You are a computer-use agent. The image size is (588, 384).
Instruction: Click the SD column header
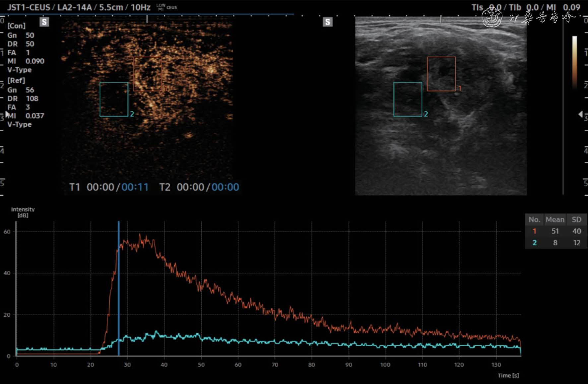576,220
